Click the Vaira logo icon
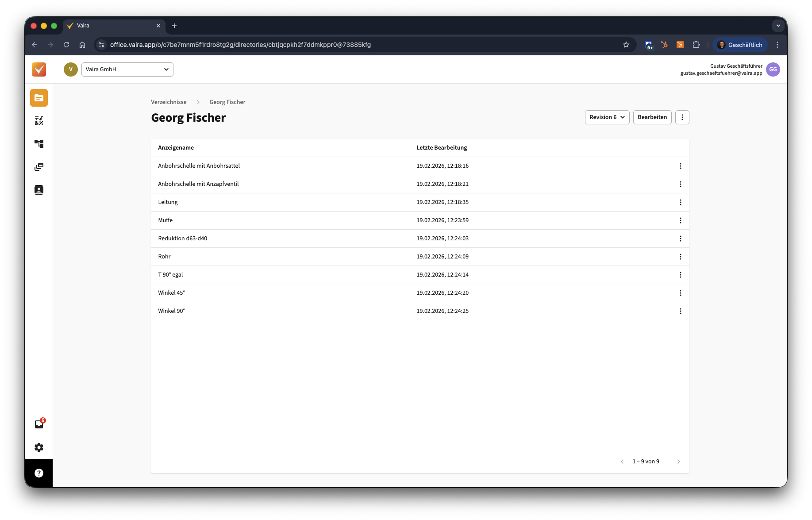This screenshot has height=520, width=812. tap(39, 69)
